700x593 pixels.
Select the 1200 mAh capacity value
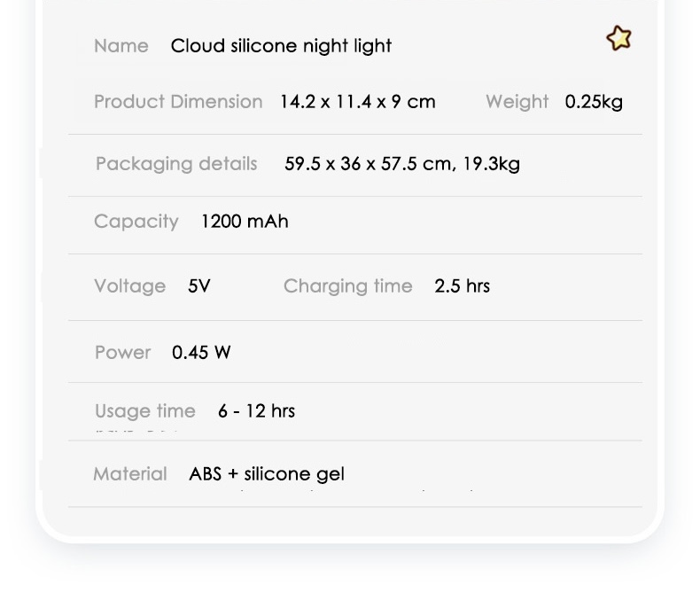pyautogui.click(x=245, y=222)
